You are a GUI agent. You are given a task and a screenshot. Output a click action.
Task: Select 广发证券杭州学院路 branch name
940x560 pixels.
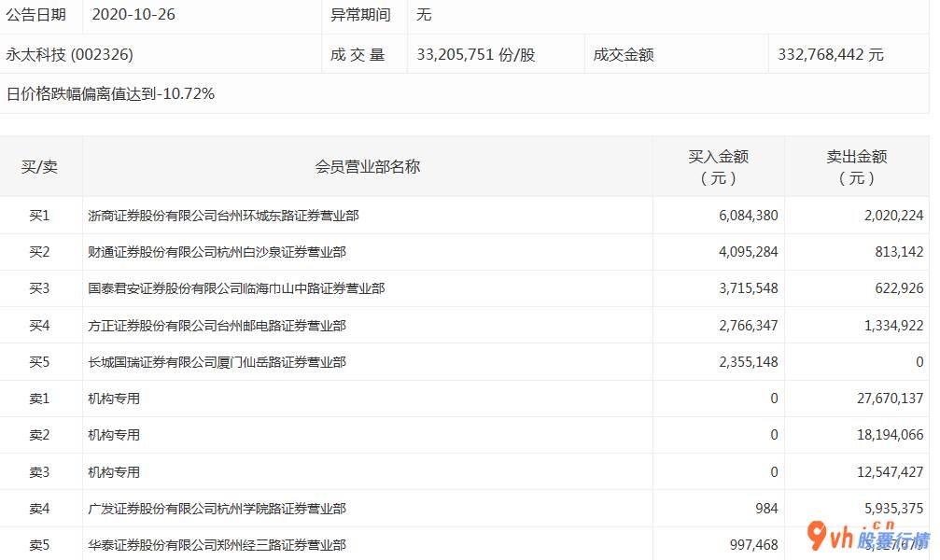pos(217,509)
